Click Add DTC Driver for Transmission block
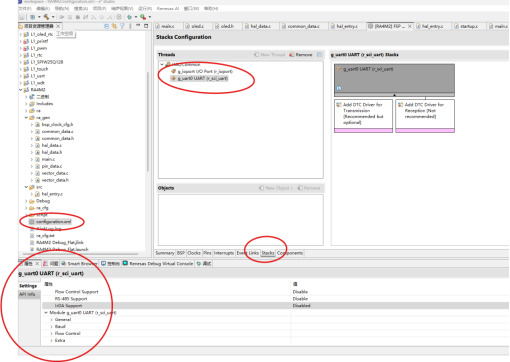 [x=363, y=116]
